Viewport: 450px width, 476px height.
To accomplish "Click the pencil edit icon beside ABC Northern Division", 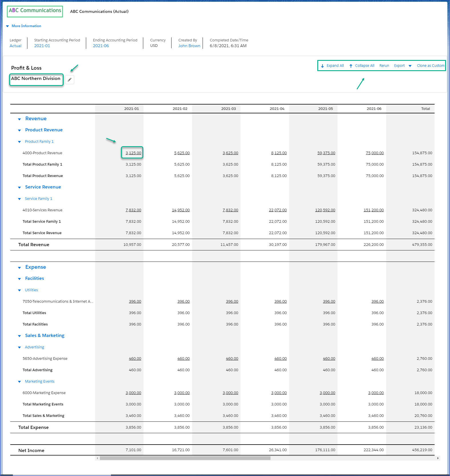I will pyautogui.click(x=70, y=80).
